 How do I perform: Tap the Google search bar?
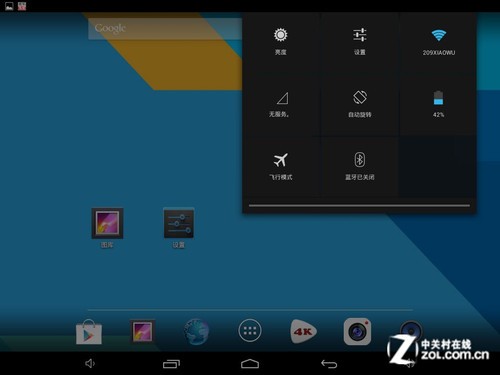pos(165,28)
